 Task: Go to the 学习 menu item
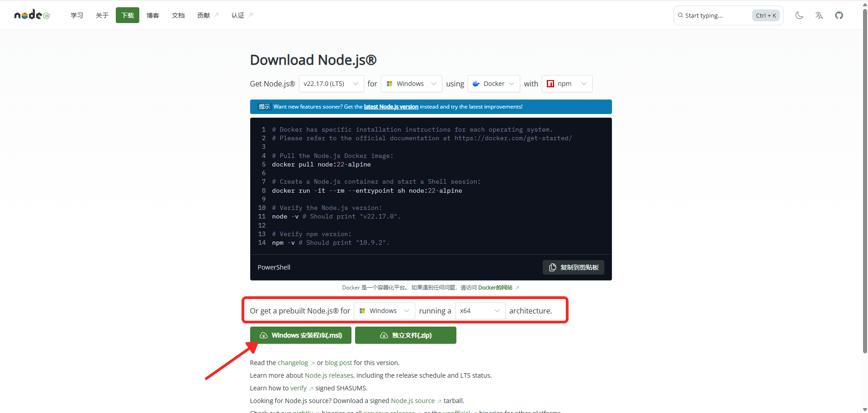point(77,15)
